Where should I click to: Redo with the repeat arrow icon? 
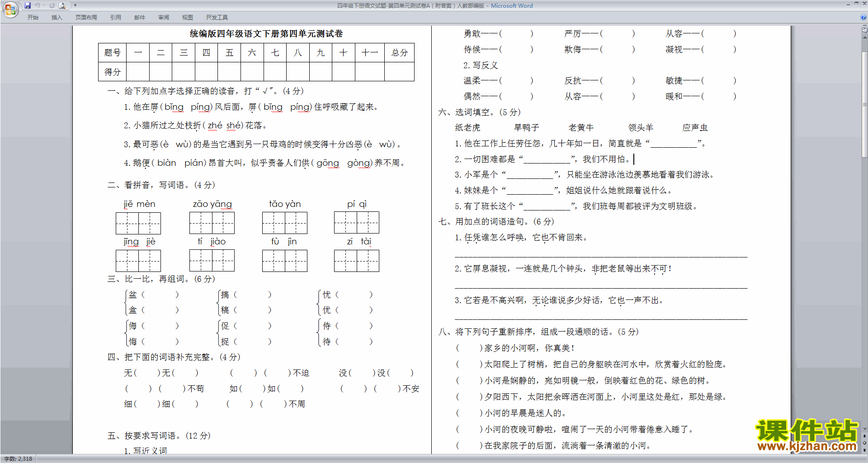[52, 5]
